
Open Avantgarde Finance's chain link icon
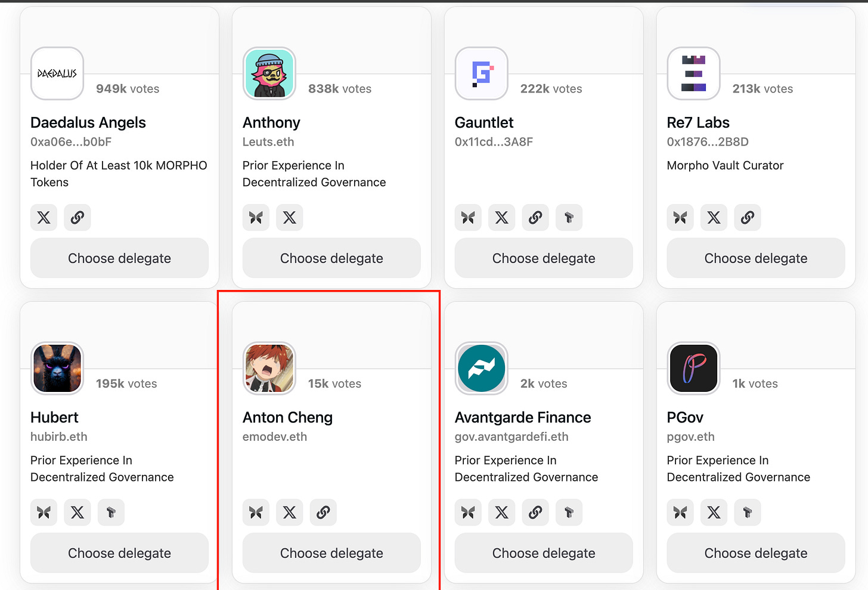535,512
